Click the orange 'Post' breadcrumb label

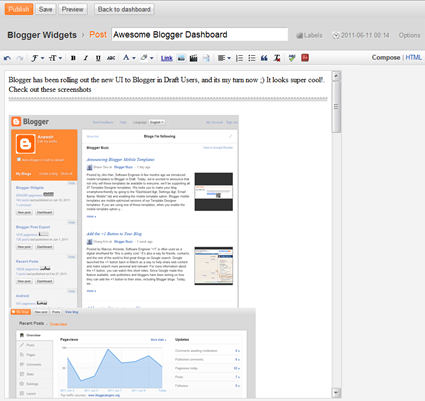pyautogui.click(x=98, y=35)
